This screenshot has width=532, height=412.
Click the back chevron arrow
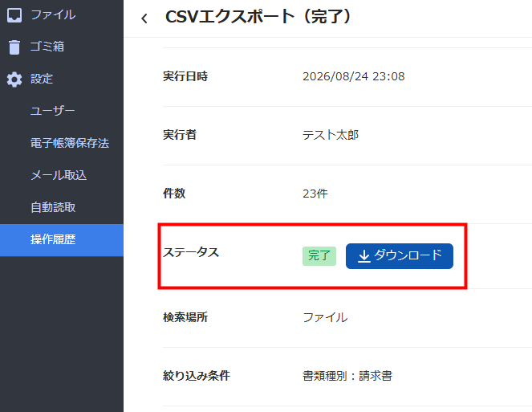click(144, 18)
